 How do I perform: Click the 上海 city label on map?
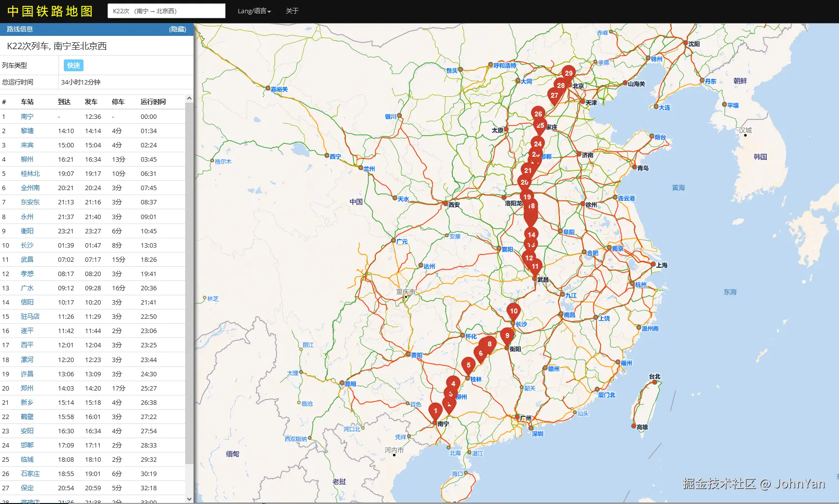[x=662, y=265]
